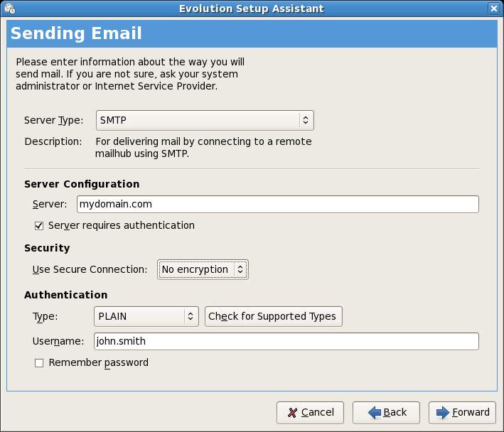Focus the Username field with john.smith

tap(285, 342)
